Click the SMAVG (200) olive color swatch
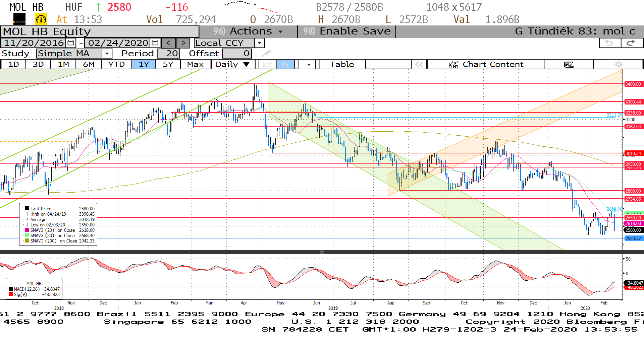644x348 pixels. click(x=27, y=241)
